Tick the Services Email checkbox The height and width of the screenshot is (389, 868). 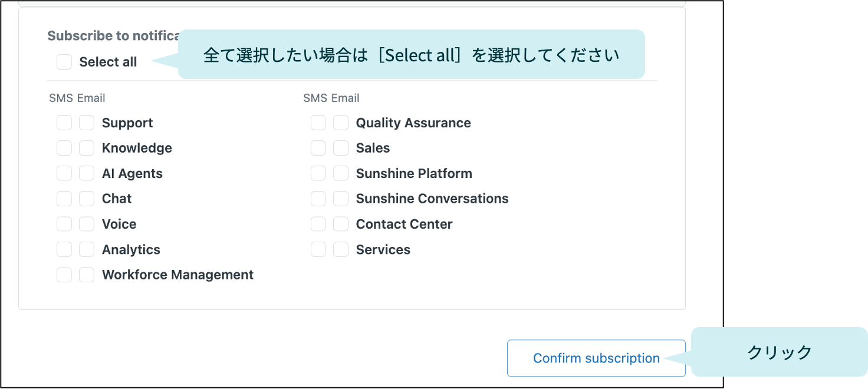click(x=341, y=249)
